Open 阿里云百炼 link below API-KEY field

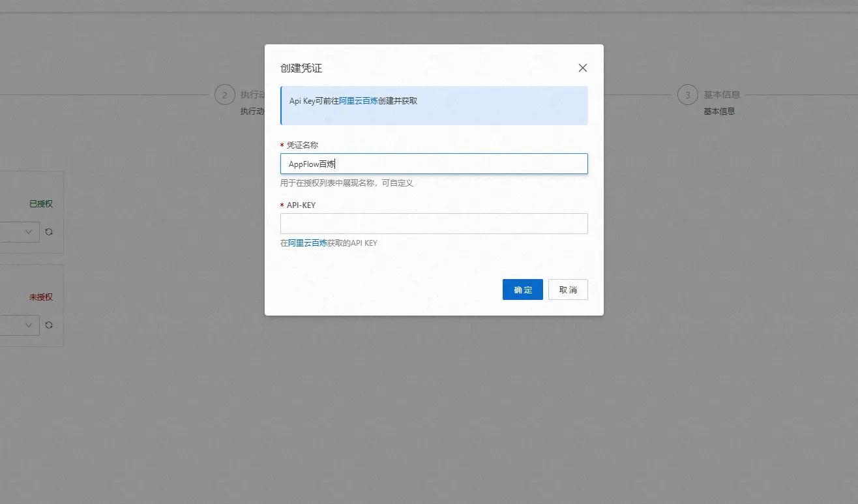pos(308,243)
